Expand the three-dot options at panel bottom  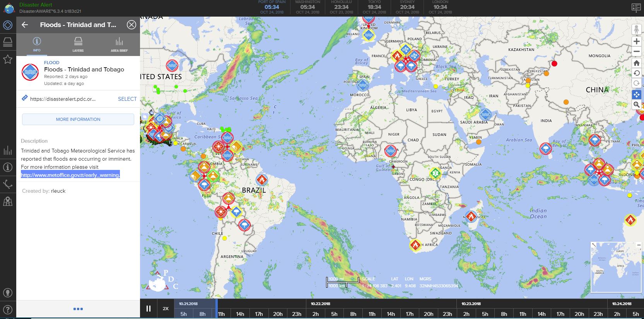coord(78,309)
